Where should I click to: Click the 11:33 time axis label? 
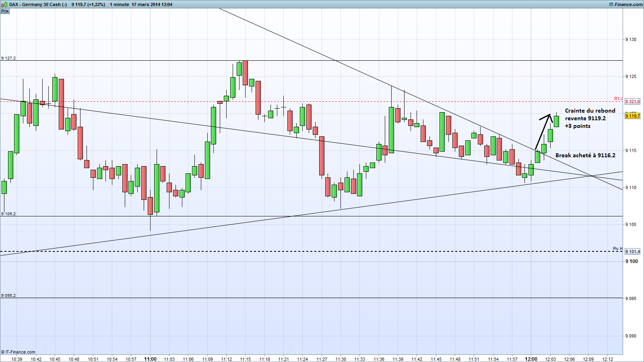[x=360, y=359]
